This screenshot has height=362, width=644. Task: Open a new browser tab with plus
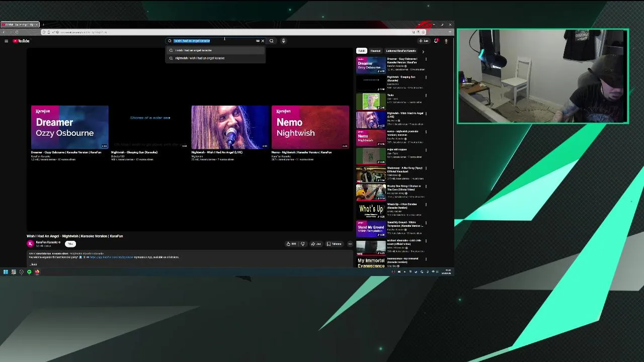(43, 25)
